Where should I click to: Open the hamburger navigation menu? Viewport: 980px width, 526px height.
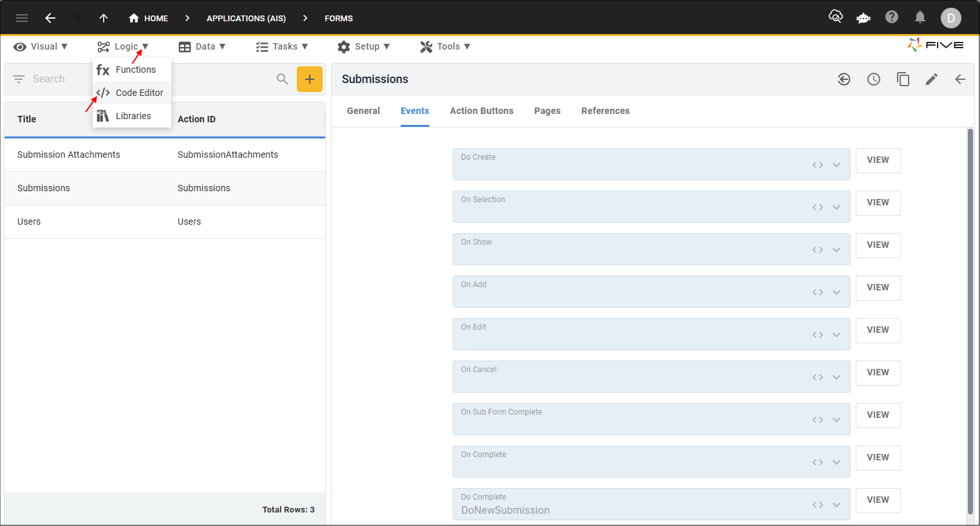pos(21,17)
